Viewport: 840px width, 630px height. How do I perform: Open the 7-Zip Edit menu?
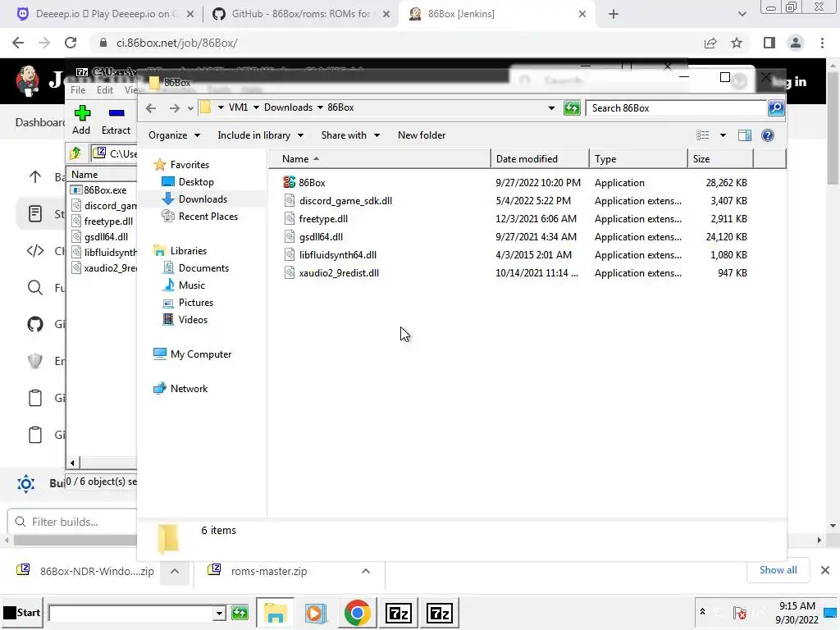pos(105,90)
